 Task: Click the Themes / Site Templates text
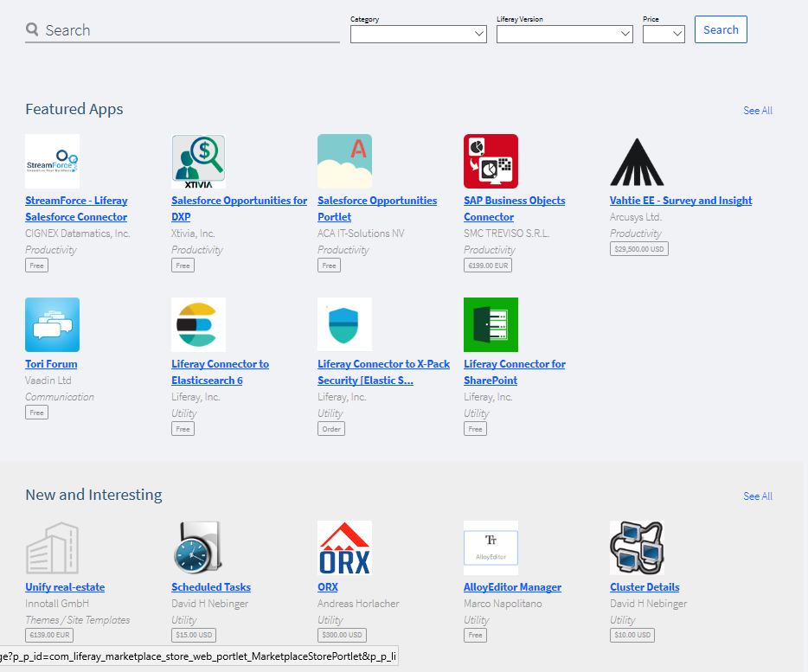pos(77,620)
